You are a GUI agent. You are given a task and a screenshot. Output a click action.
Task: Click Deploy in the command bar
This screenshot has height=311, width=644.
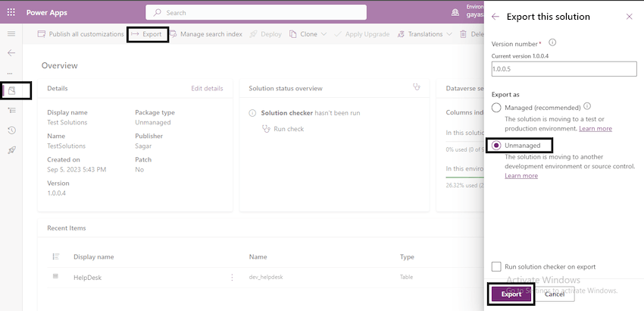click(x=266, y=34)
